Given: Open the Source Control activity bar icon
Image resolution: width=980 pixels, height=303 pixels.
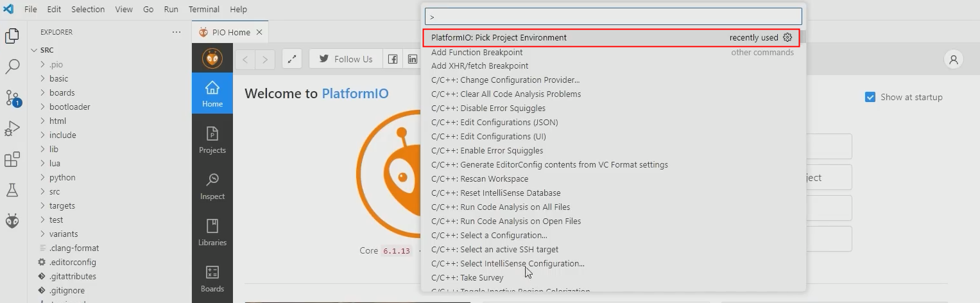Looking at the screenshot, I should click(x=12, y=98).
